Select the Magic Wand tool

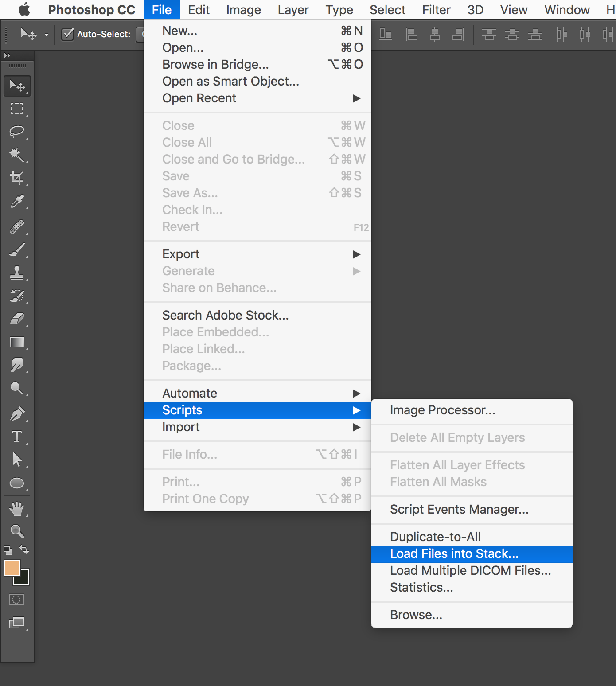[17, 155]
